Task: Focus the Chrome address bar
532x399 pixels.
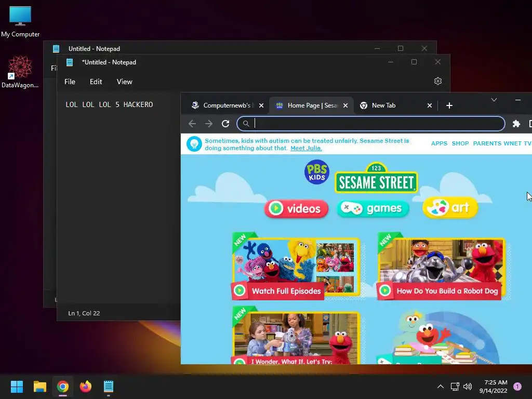Action: tap(370, 124)
